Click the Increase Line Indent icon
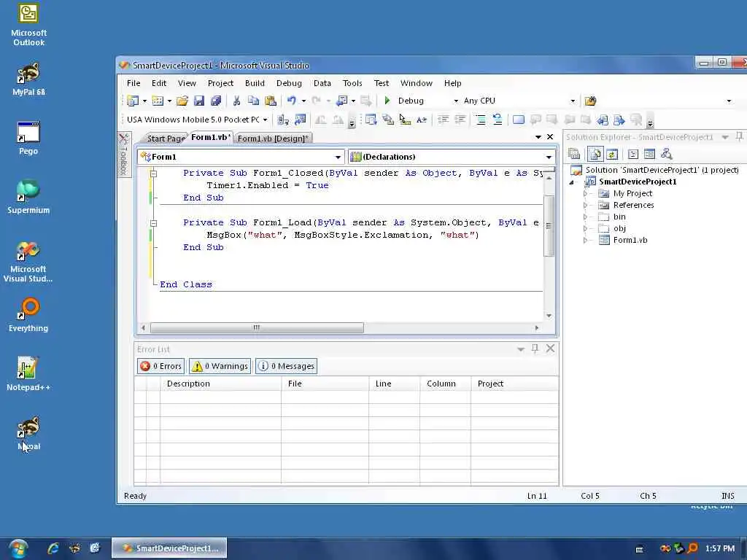747x560 pixels. 460,120
